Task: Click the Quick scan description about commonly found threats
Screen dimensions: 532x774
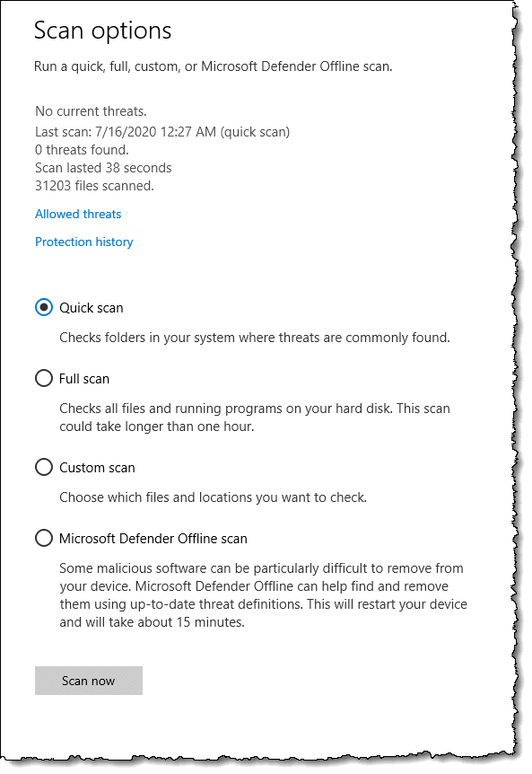Action: point(255,338)
